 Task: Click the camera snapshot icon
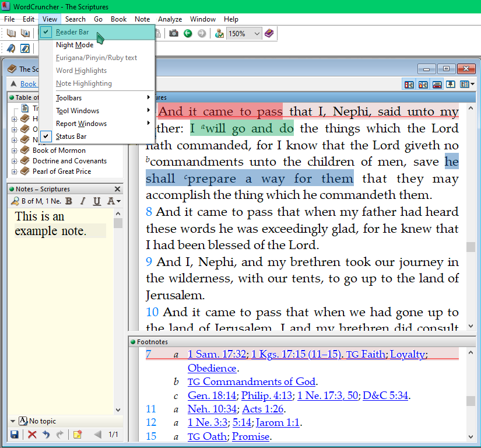(x=174, y=33)
